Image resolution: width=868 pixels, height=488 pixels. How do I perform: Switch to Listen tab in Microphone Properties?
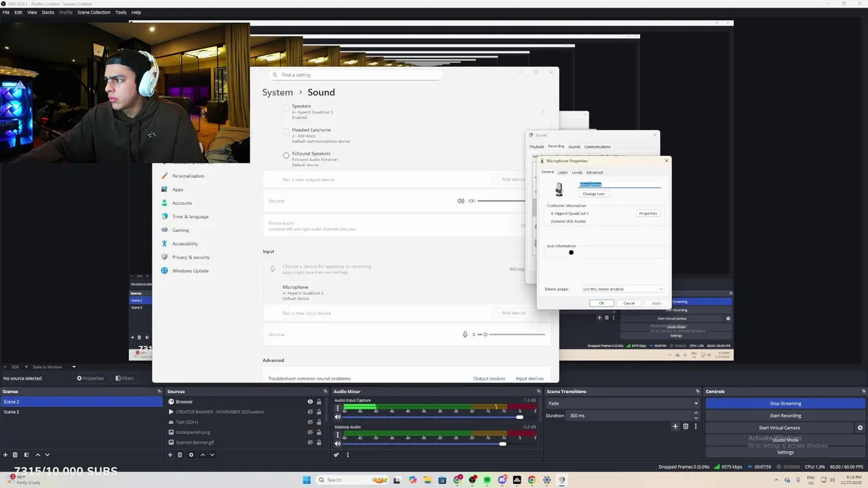[x=563, y=172]
